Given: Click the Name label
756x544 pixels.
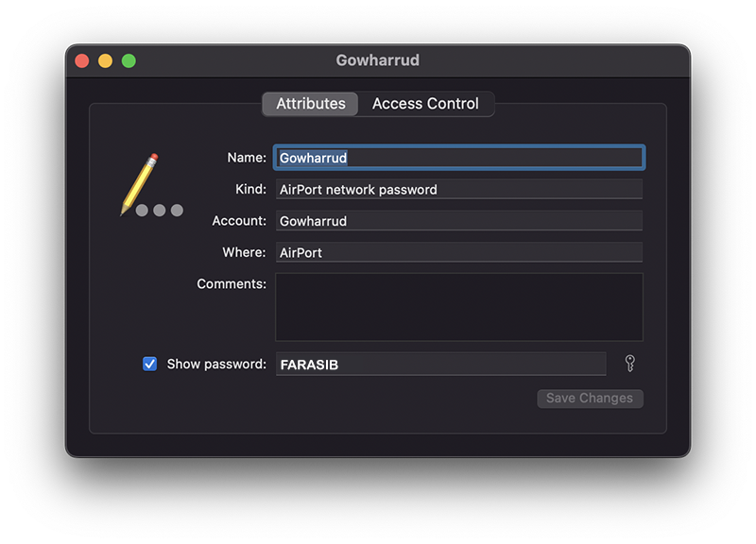Looking at the screenshot, I should click(x=247, y=158).
